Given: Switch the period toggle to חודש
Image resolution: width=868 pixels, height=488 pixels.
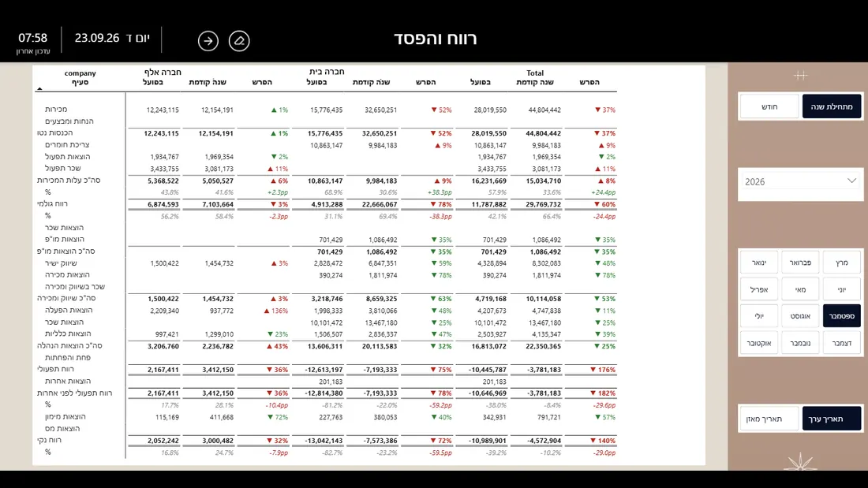Looking at the screenshot, I should point(769,106).
